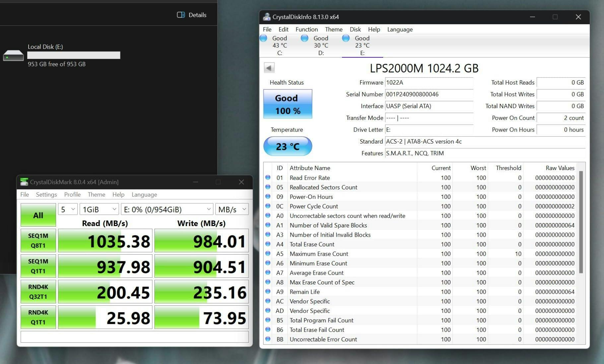Click the 23 °C temperature indicator
The width and height of the screenshot is (604, 364).
(288, 146)
